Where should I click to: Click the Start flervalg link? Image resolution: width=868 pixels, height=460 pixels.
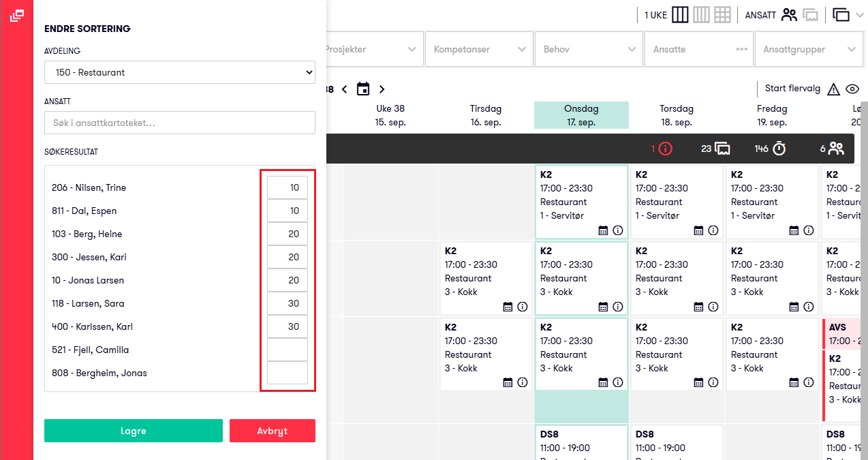[x=792, y=89]
